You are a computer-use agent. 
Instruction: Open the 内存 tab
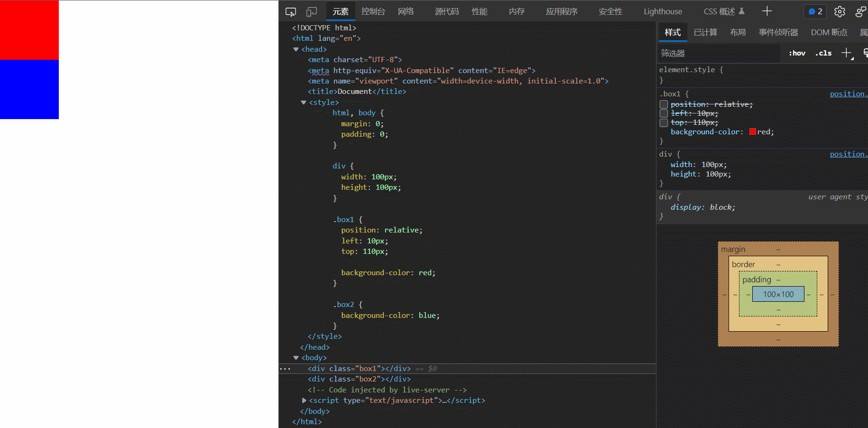coord(517,11)
